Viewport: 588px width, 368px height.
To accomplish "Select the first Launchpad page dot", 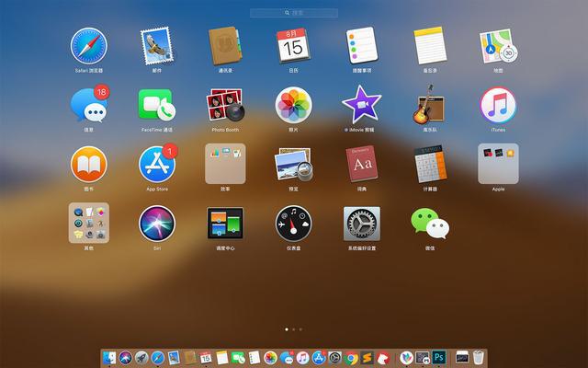I will [287, 329].
